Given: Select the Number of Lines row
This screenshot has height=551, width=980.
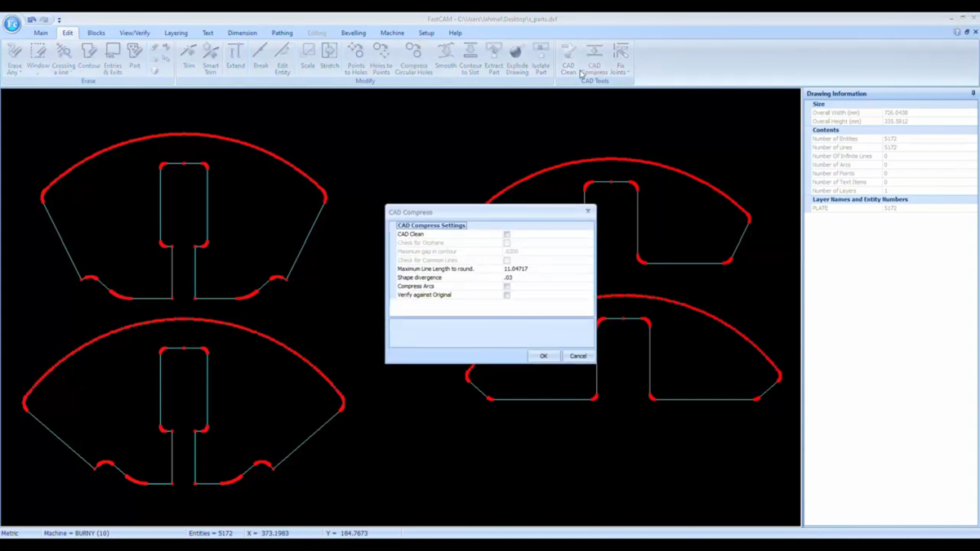Looking at the screenshot, I should (891, 148).
